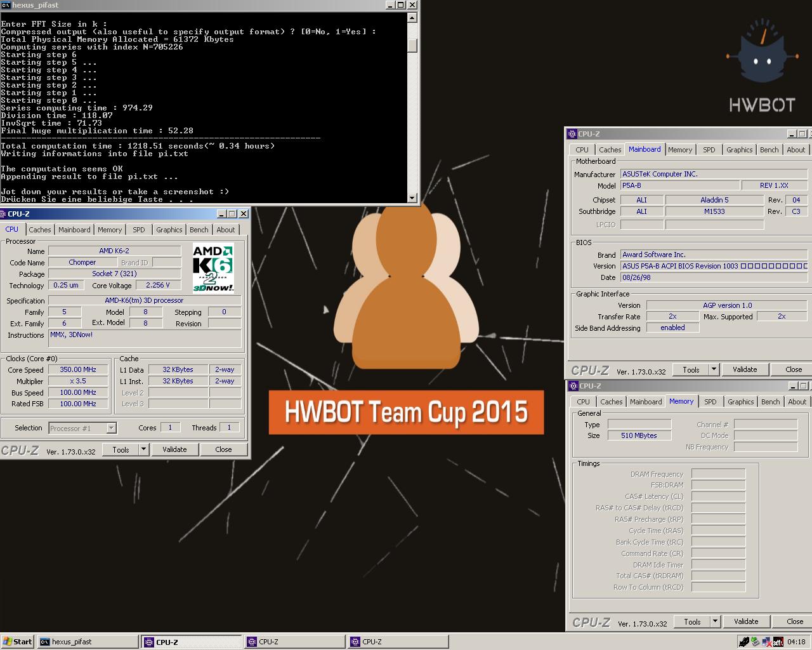Open Graphics tab in Mainboard CPU-Z window
This screenshot has width=812, height=650.
coord(740,150)
